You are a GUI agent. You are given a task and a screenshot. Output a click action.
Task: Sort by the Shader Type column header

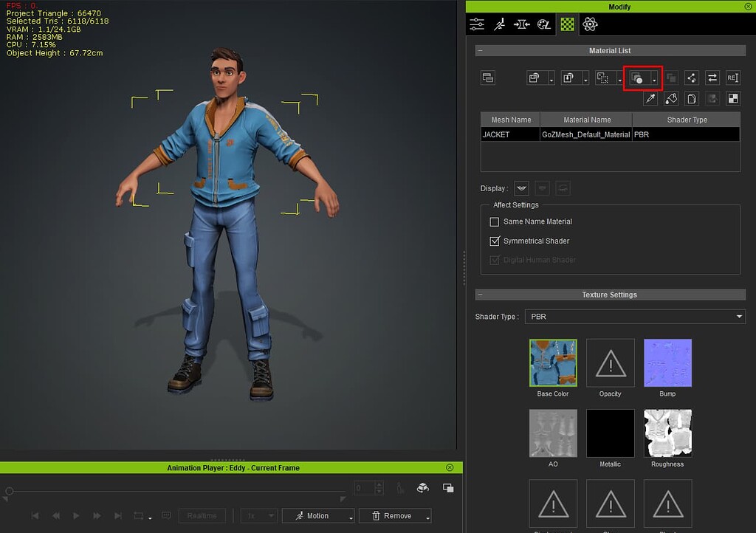click(686, 120)
